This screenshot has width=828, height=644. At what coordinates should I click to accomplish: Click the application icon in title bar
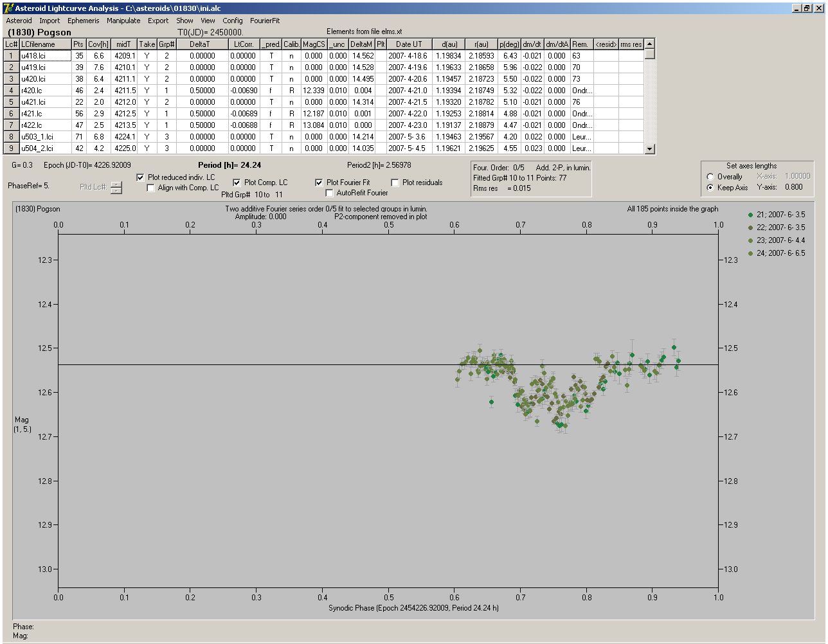8,8
